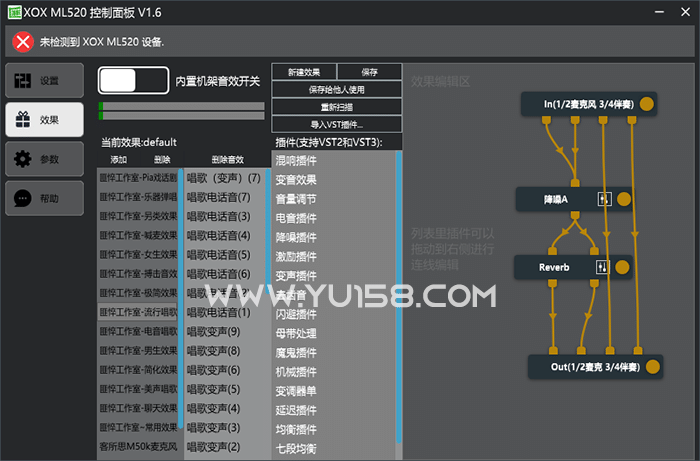Screen dimensions: 700x461
Task: Select the 聊天效果 effect group
Action: (x=138, y=408)
